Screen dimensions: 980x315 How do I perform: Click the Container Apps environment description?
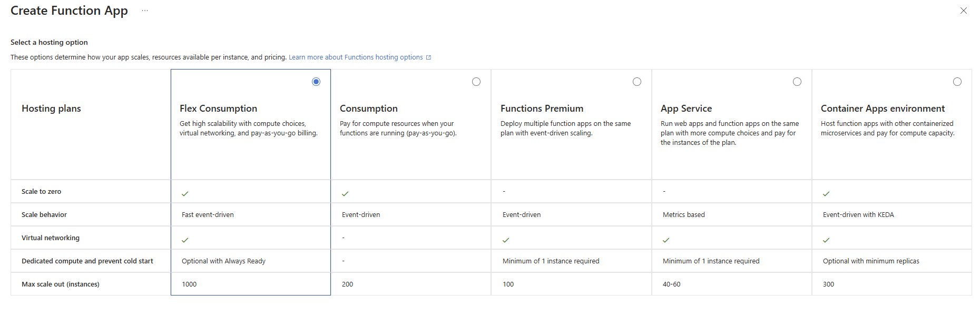pos(888,129)
